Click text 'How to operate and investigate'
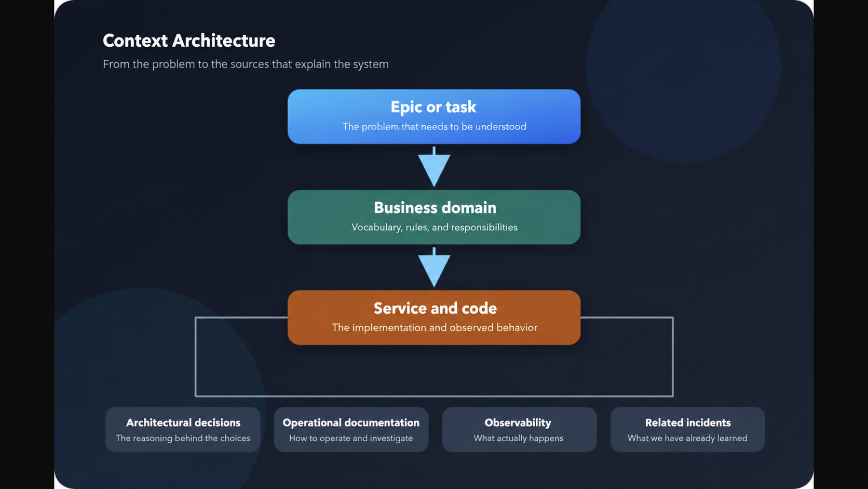Screen dimensions: 868x489 351,438
